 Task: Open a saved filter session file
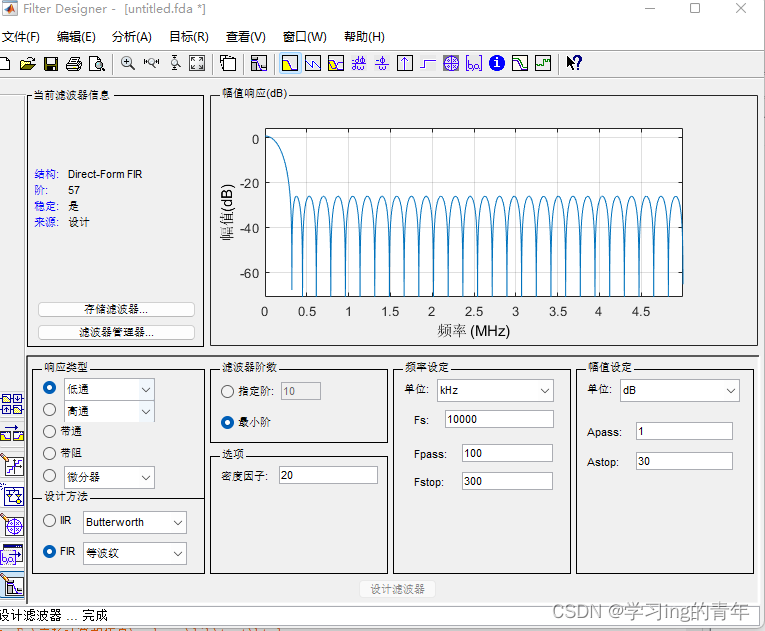28,63
